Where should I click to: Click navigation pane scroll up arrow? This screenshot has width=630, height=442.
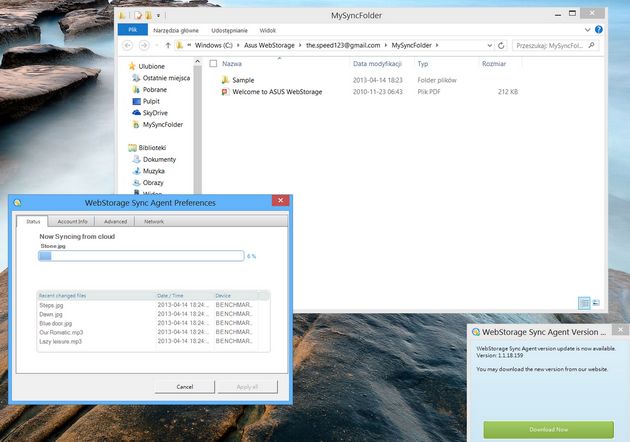(197, 61)
